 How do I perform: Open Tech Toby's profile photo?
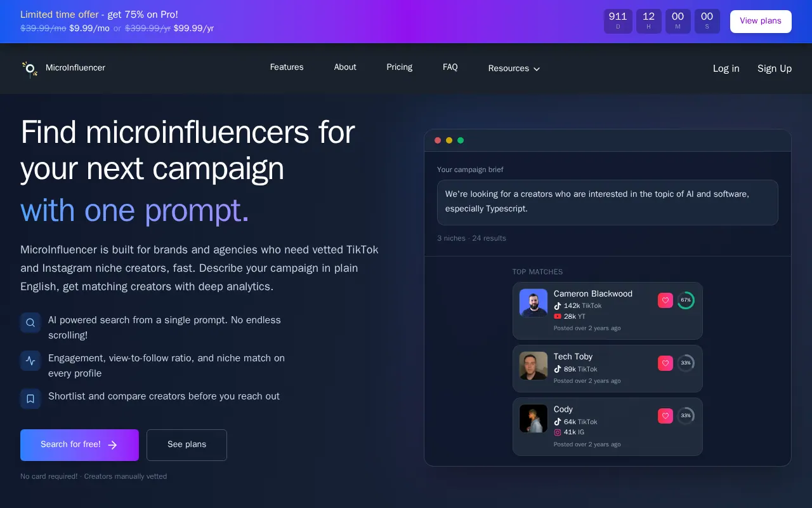(534, 366)
